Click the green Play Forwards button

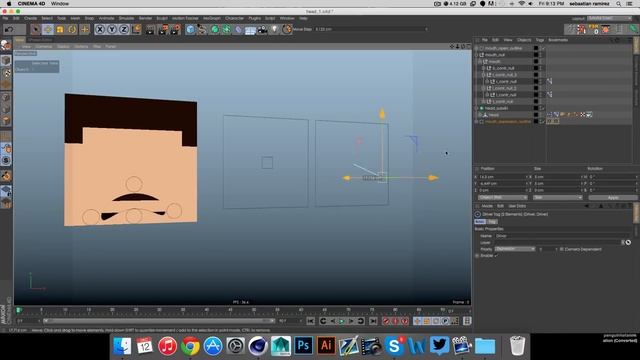click(x=342, y=321)
